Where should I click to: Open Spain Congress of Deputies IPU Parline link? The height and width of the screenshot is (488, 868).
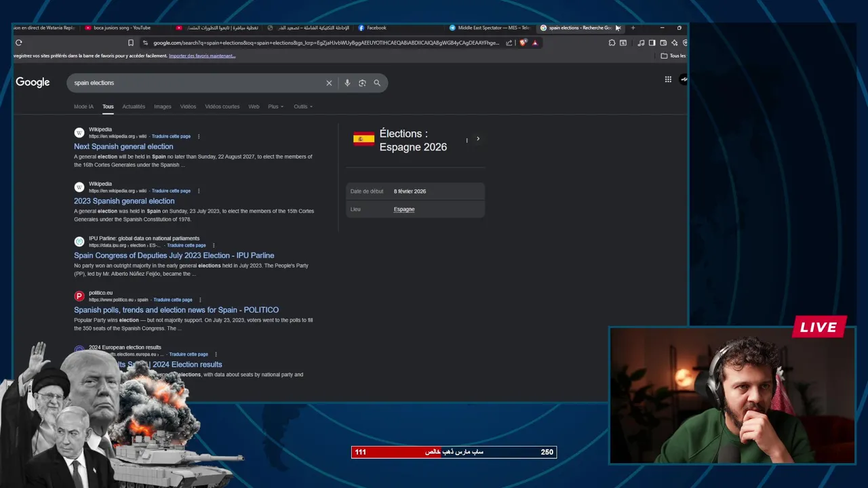tap(174, 256)
